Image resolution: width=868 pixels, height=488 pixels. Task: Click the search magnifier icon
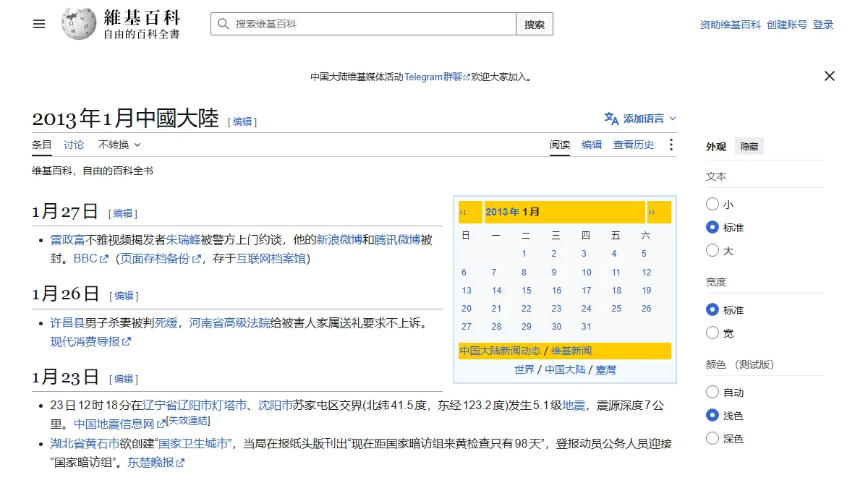[x=223, y=24]
